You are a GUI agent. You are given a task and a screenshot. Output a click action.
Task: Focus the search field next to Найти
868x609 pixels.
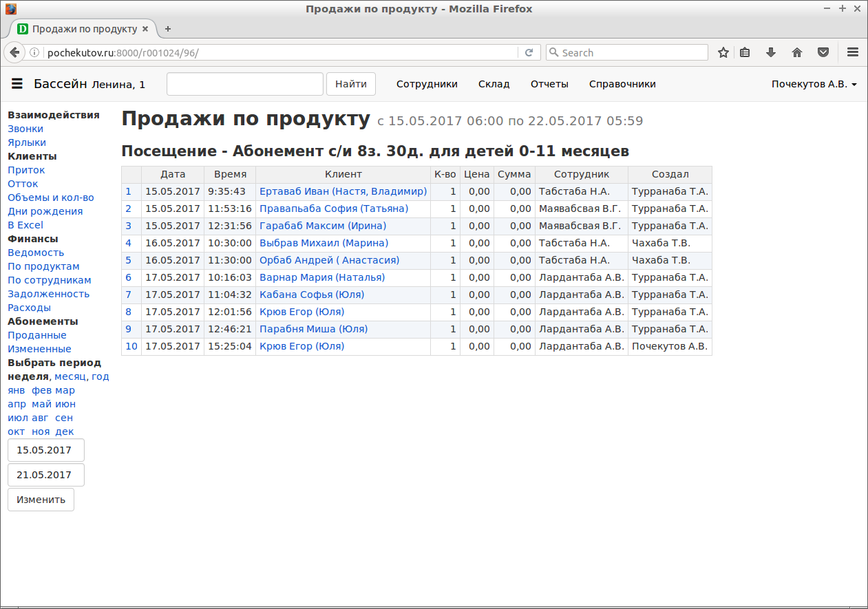click(245, 84)
